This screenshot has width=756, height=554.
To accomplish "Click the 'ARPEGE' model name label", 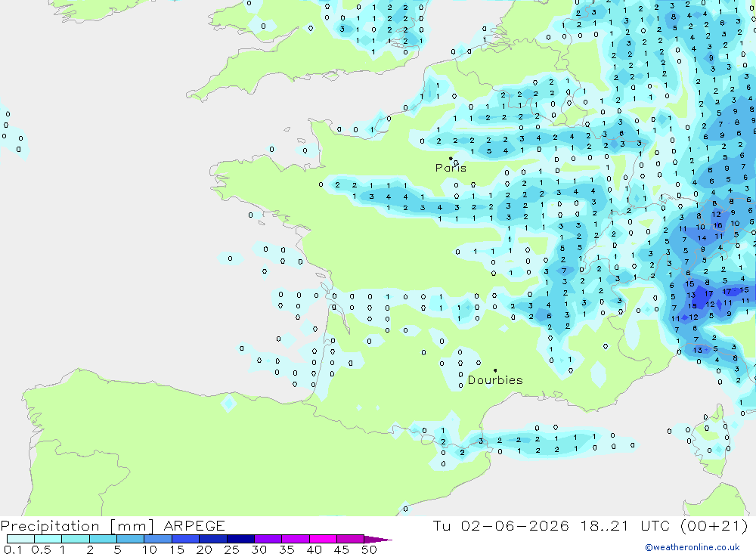I will point(194,526).
